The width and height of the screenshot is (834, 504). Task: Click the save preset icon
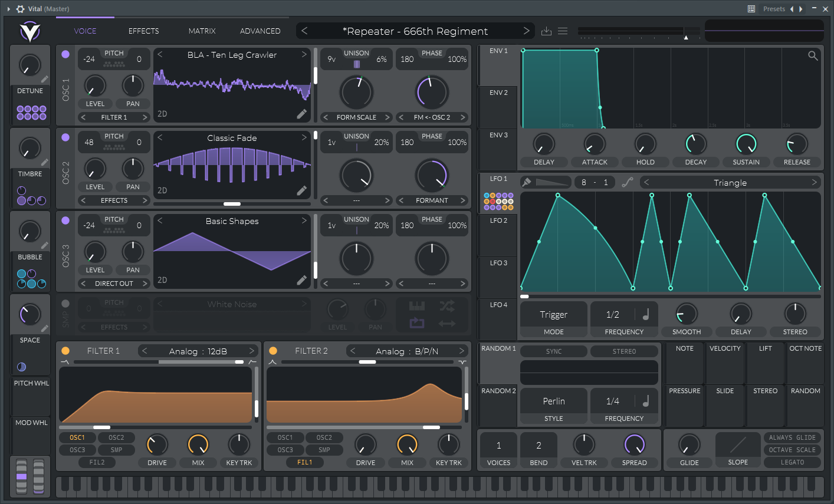pyautogui.click(x=546, y=31)
